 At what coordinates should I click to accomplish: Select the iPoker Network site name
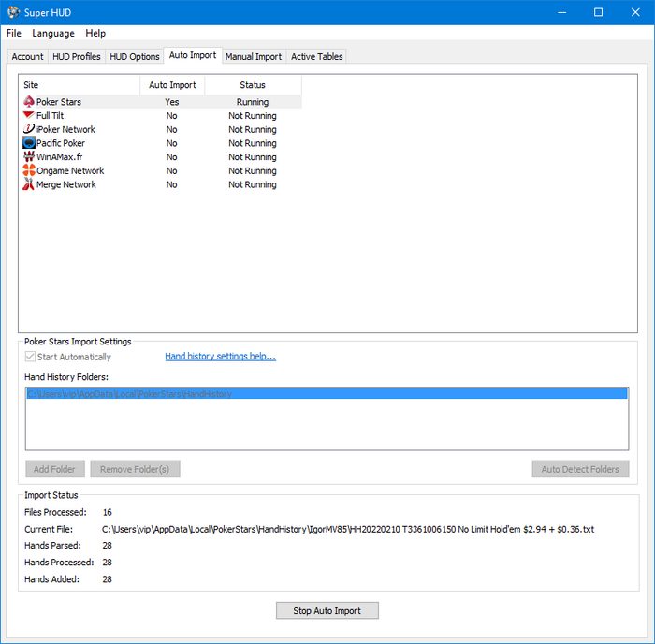pyautogui.click(x=65, y=129)
